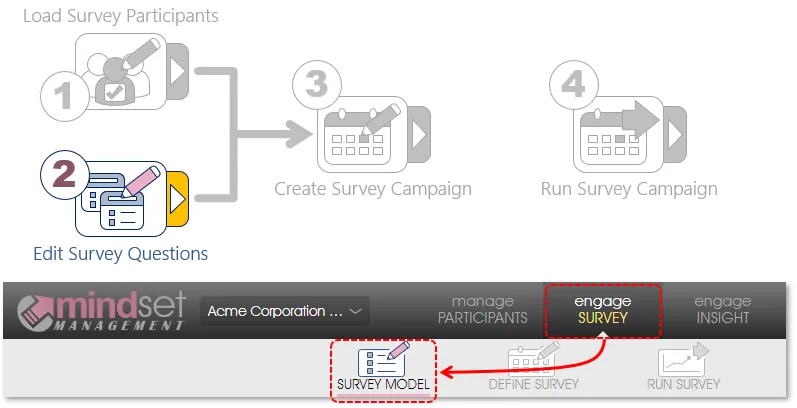Click the Mindset Management logo
The height and width of the screenshot is (408, 797).
(100, 311)
